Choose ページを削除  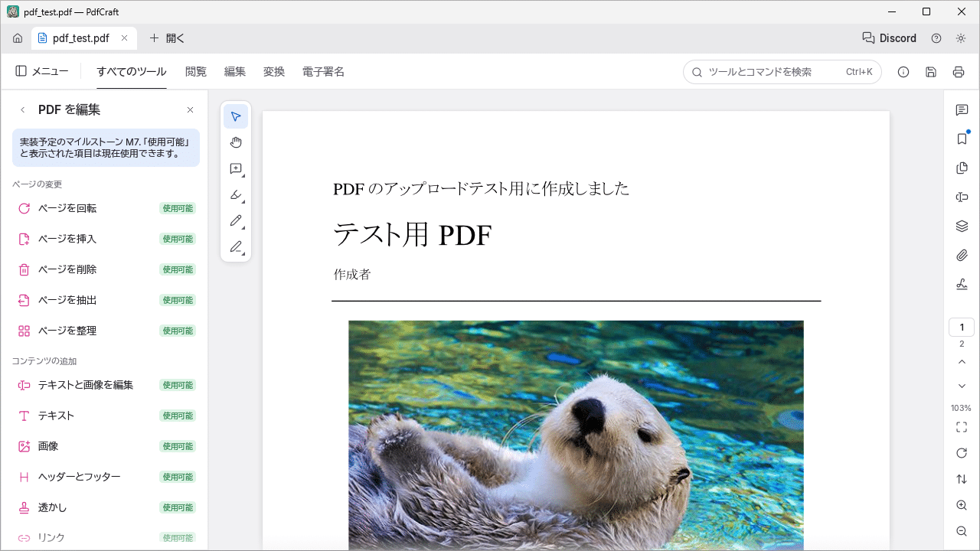coord(104,269)
